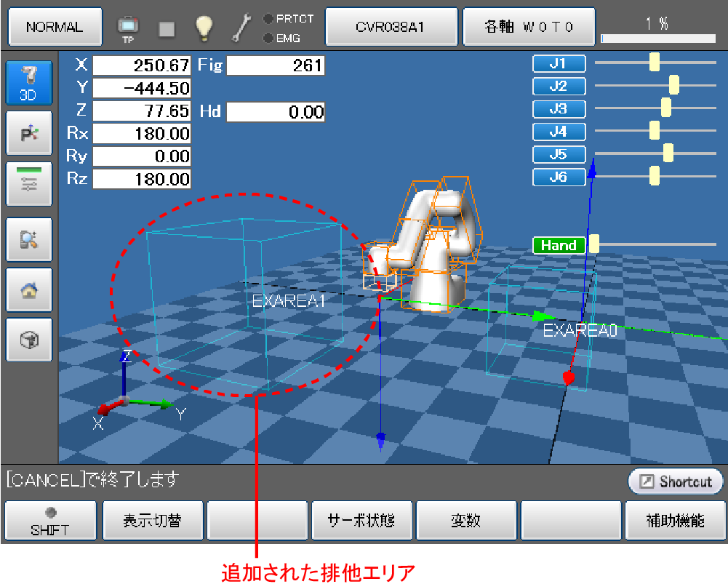Click the light bulb icon

(x=204, y=28)
